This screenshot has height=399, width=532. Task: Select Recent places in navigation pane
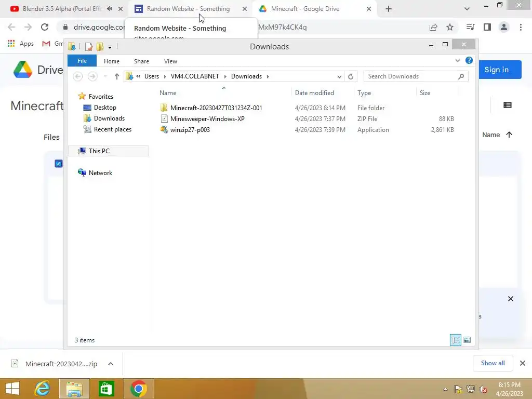(x=113, y=129)
